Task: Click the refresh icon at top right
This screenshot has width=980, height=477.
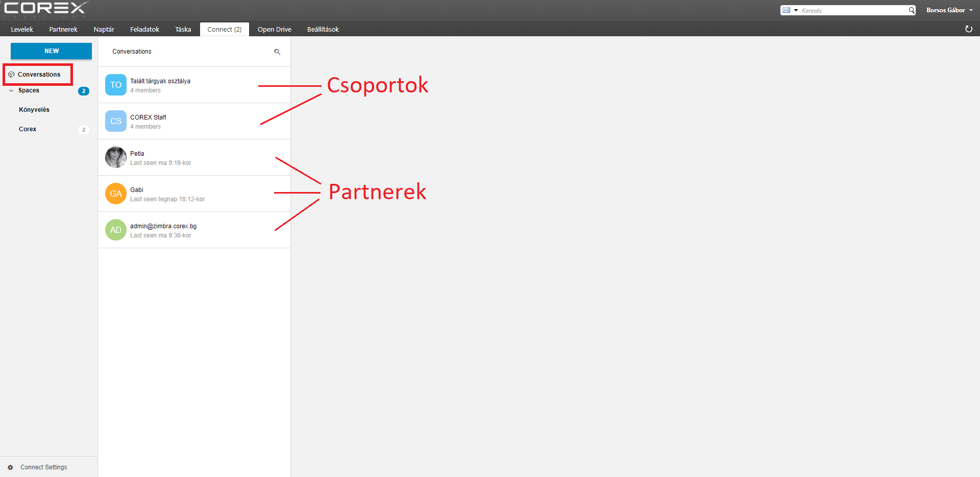Action: [x=968, y=29]
